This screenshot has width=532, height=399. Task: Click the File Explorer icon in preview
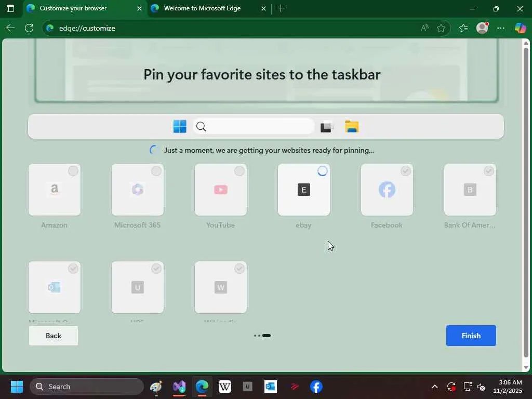pyautogui.click(x=352, y=127)
